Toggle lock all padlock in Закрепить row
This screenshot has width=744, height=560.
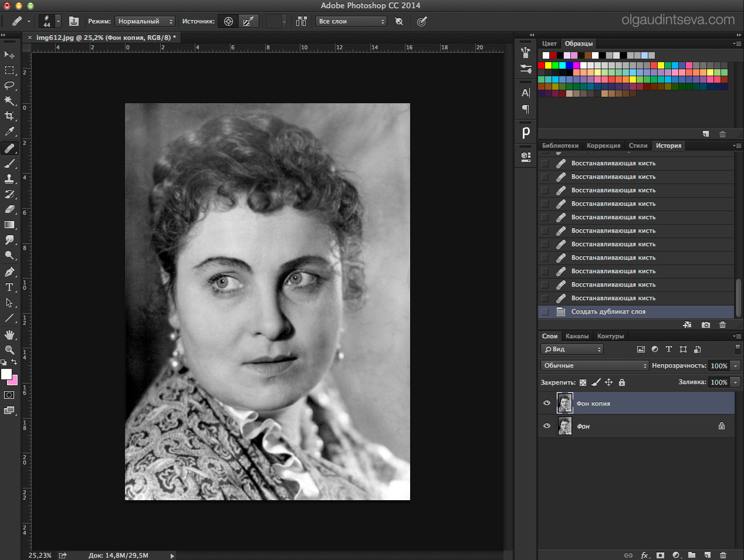[x=622, y=382]
